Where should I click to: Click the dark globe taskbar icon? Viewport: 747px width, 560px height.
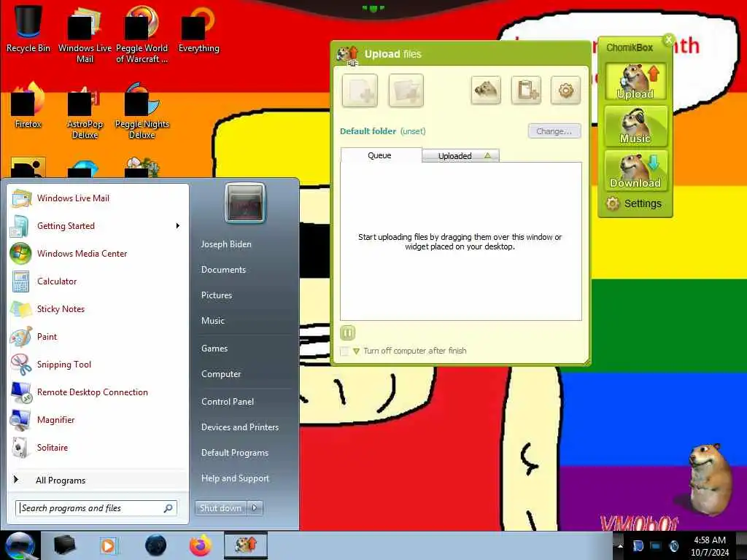156,545
